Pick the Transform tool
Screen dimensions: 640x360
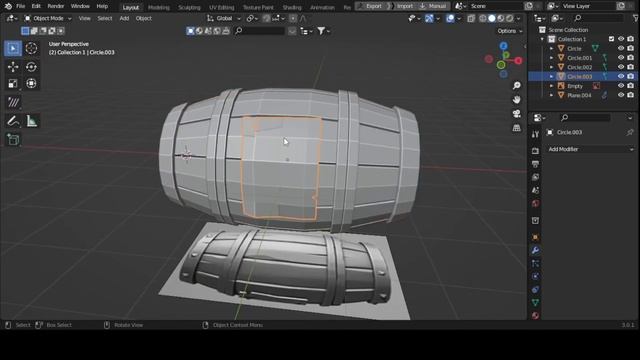coord(31,83)
